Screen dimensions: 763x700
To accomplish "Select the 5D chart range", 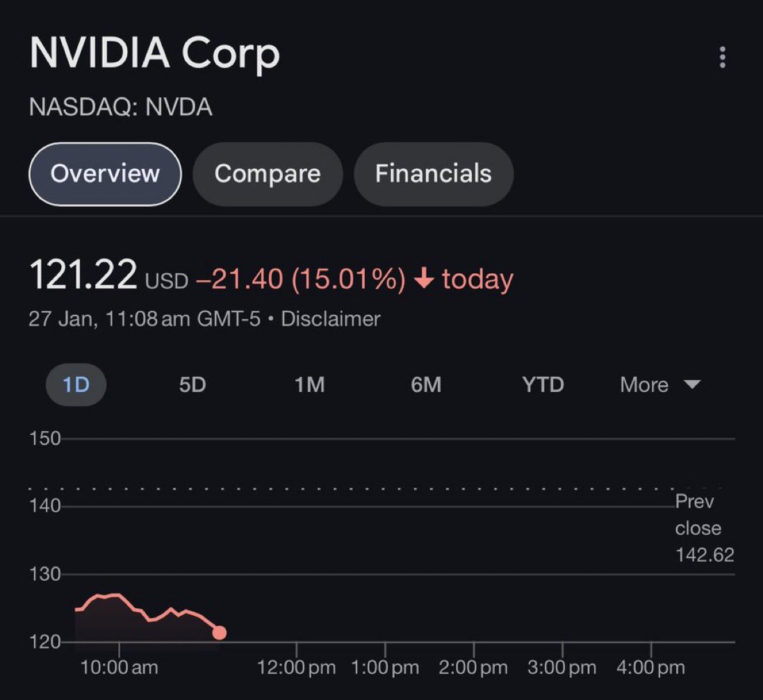I will coord(192,384).
